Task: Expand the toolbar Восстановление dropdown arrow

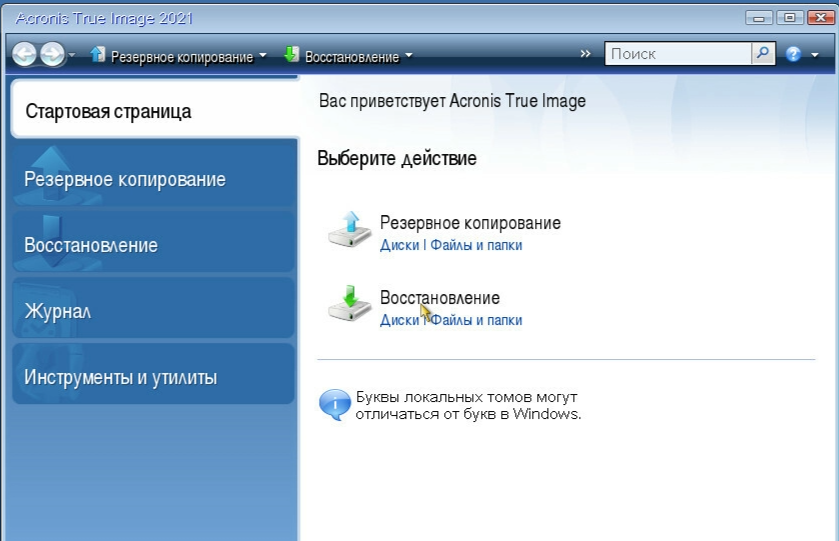Action: [x=409, y=56]
